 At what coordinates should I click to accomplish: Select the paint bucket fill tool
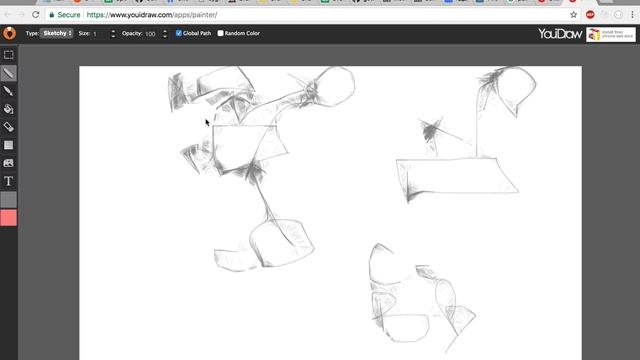[9, 109]
